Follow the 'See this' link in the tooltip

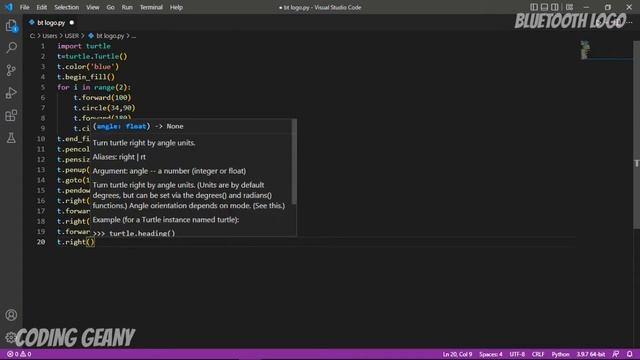269,206
